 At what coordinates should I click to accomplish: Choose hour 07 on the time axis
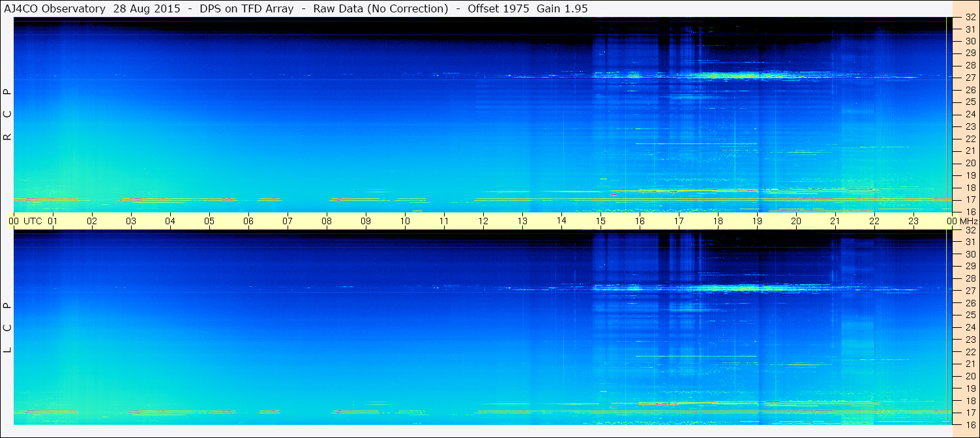[x=288, y=221]
